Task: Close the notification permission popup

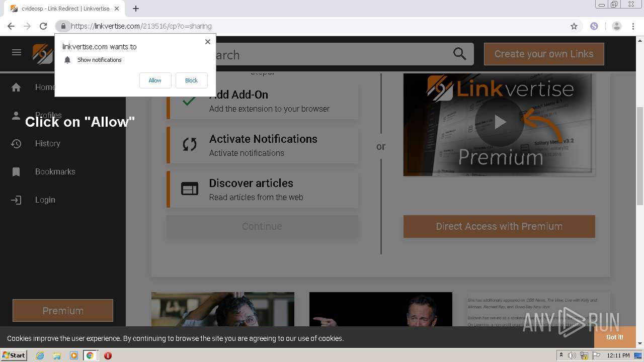Action: 208,42
